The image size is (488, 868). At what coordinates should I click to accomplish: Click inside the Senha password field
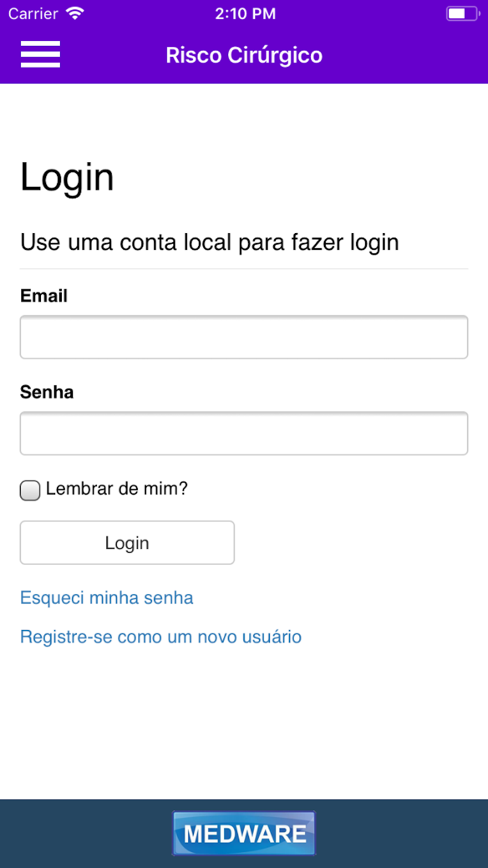(x=243, y=433)
